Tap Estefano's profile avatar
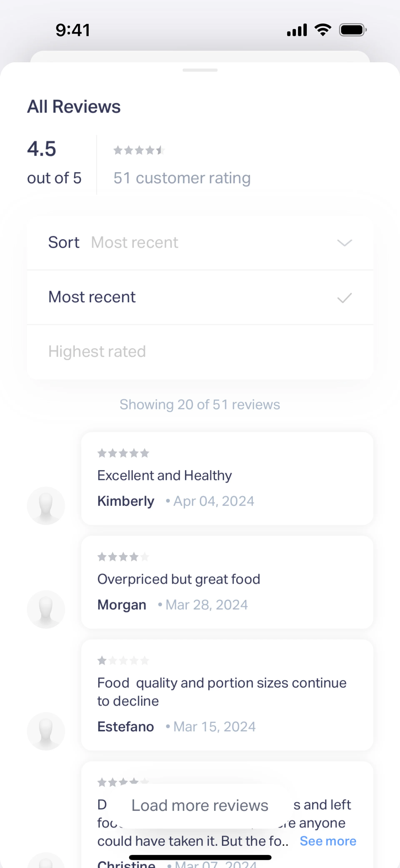This screenshot has width=400, height=868. 46,731
